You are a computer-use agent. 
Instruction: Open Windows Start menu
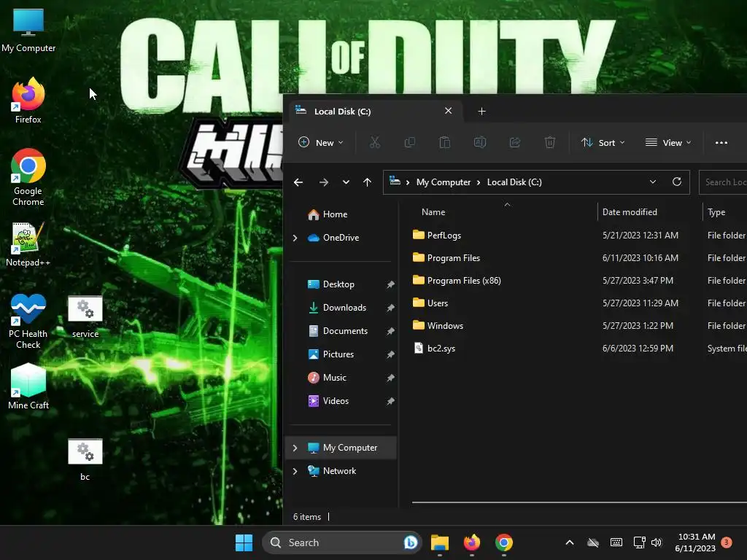tap(244, 542)
